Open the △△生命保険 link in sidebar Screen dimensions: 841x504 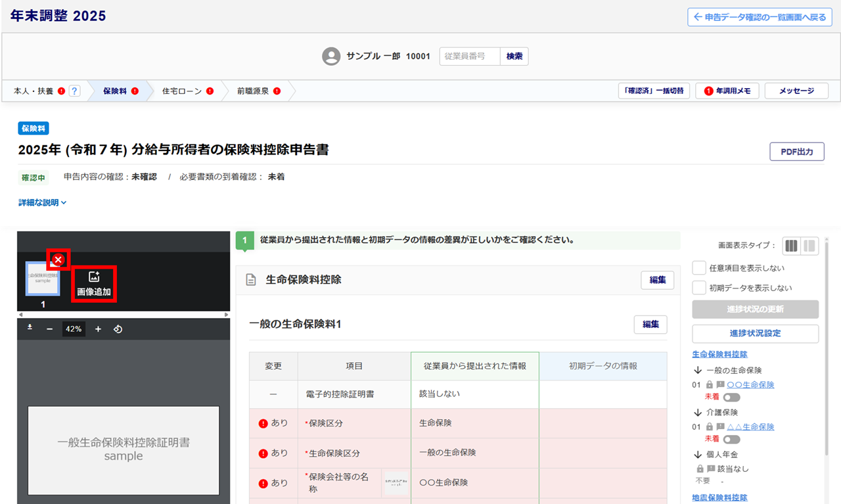[750, 427]
